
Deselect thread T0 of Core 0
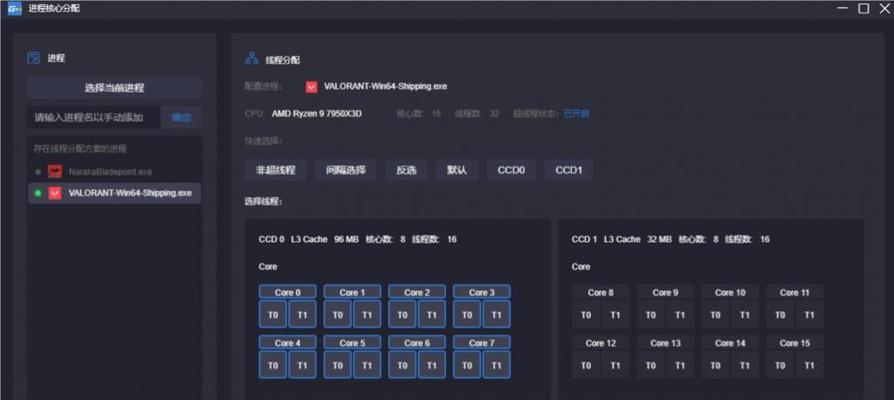[273, 315]
